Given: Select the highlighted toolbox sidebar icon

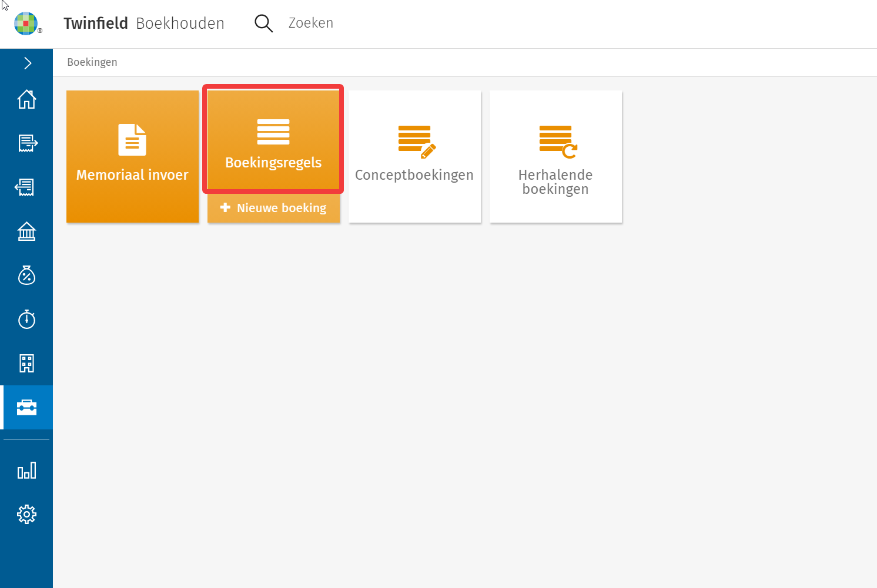Looking at the screenshot, I should 26,407.
